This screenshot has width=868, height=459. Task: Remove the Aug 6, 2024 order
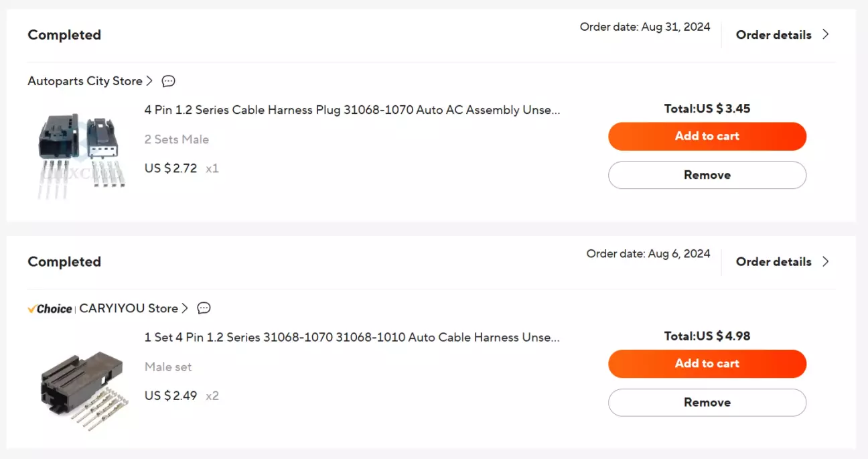tap(707, 402)
